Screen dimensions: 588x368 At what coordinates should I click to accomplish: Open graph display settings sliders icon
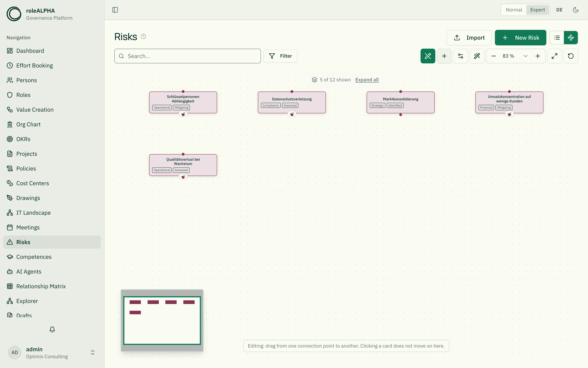(460, 56)
